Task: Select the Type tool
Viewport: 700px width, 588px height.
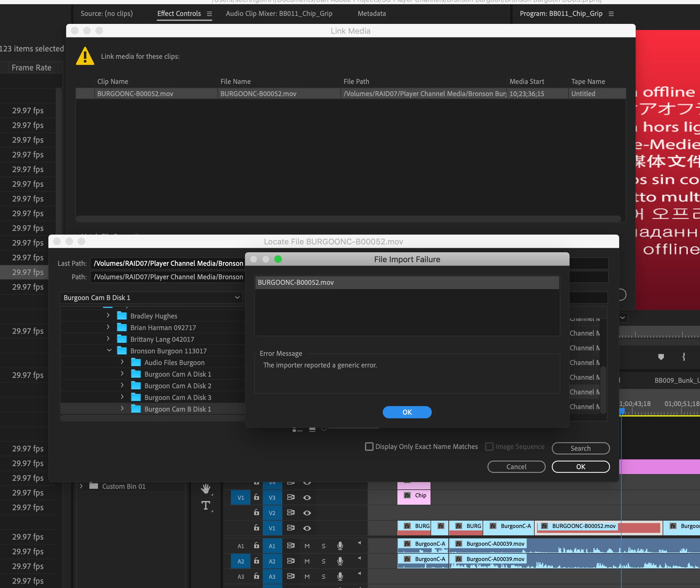Action: [x=206, y=505]
